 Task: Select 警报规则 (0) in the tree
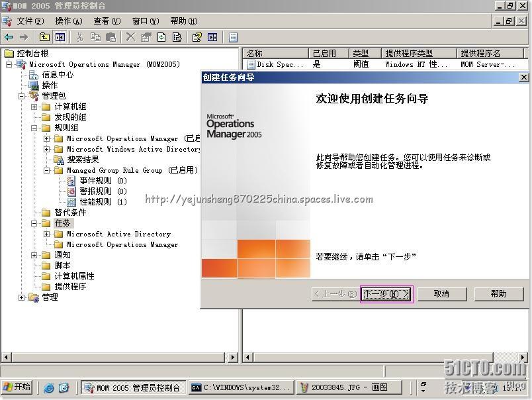103,191
